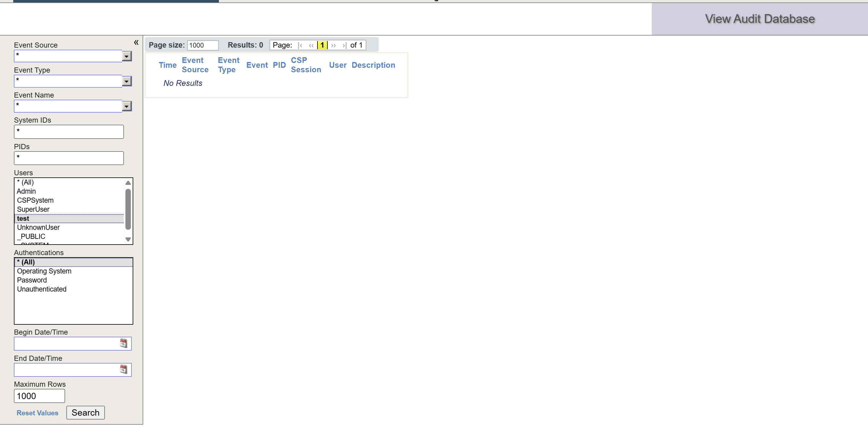The image size is (868, 431).
Task: Expand the Event Type dropdown
Action: coord(127,81)
